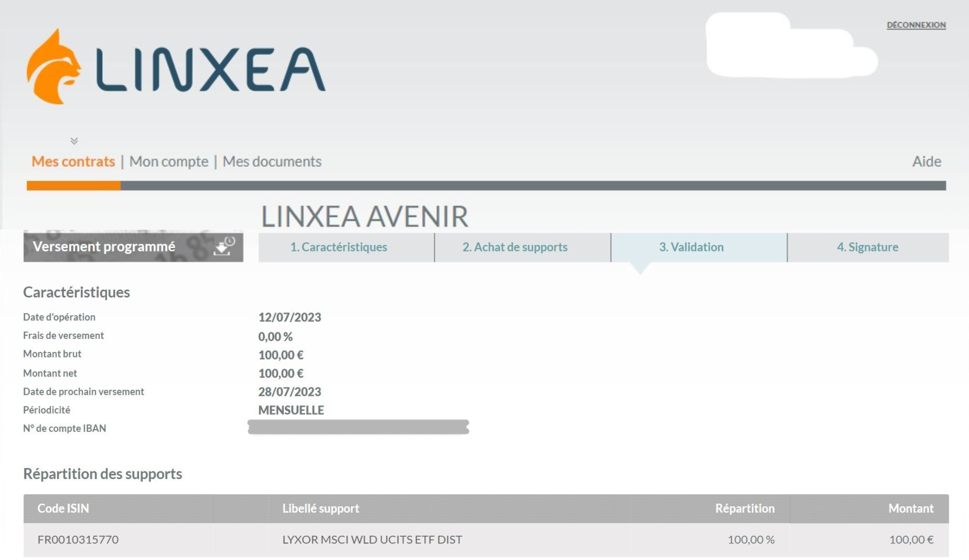The image size is (969, 560).
Task: Click the Code ISIN column header
Action: 63,508
